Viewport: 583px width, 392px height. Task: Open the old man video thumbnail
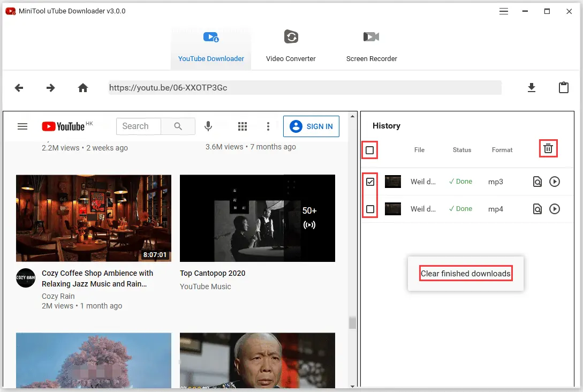258,360
